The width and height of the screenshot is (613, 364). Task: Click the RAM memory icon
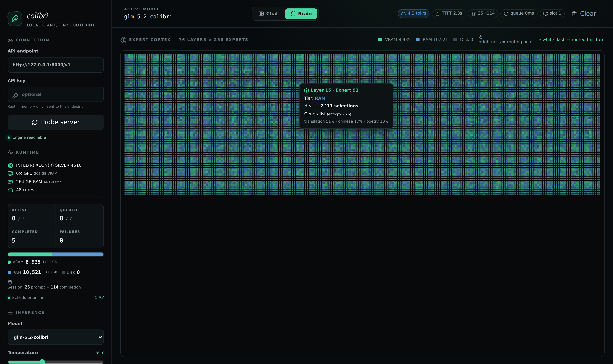(10, 182)
